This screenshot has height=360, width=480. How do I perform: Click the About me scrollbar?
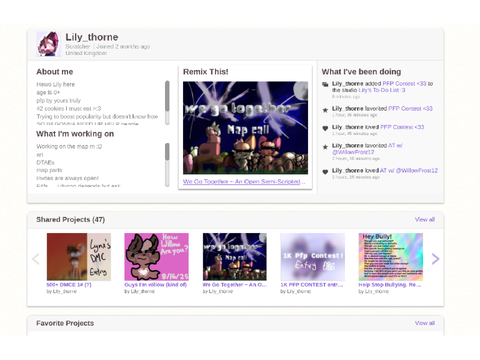[167, 103]
